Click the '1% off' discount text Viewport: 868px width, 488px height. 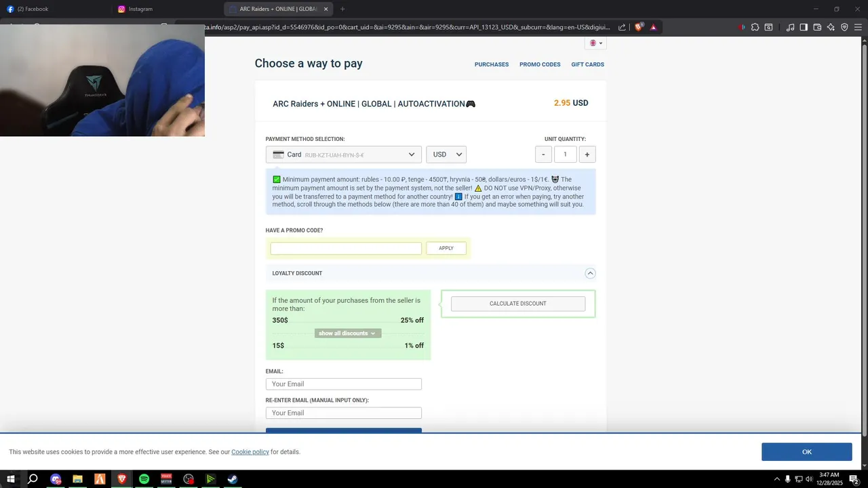click(x=414, y=346)
